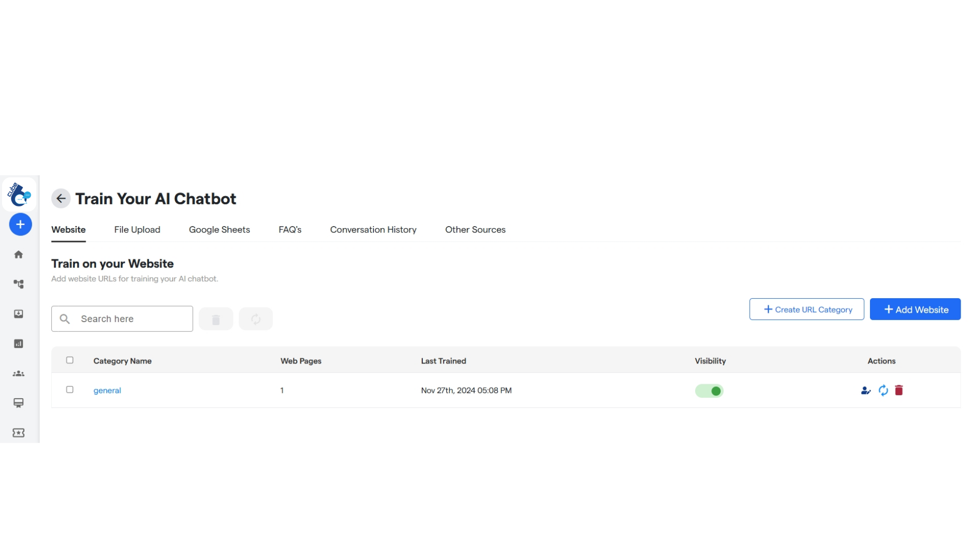Delete the general category with red trash
Screen dimensions: 968x560
[899, 390]
